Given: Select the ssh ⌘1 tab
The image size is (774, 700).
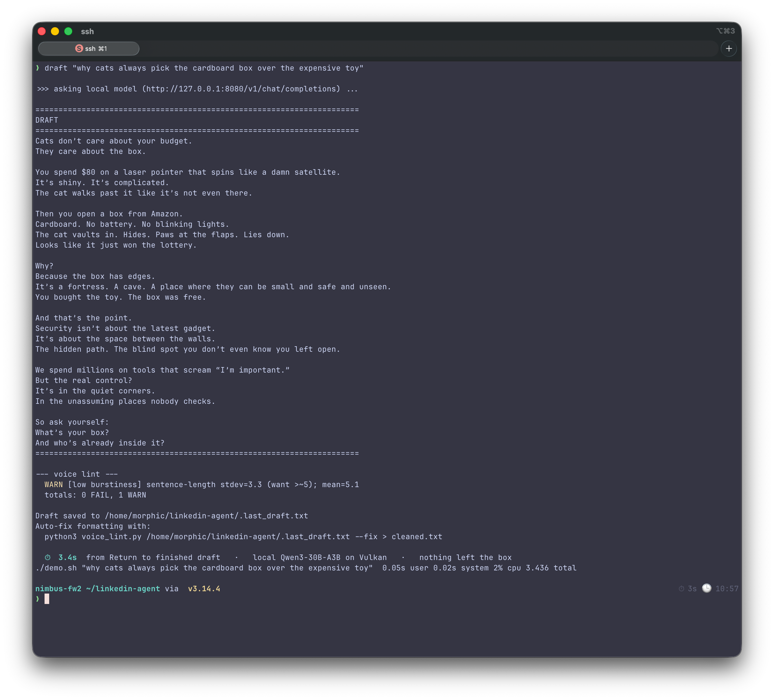Looking at the screenshot, I should (x=89, y=49).
